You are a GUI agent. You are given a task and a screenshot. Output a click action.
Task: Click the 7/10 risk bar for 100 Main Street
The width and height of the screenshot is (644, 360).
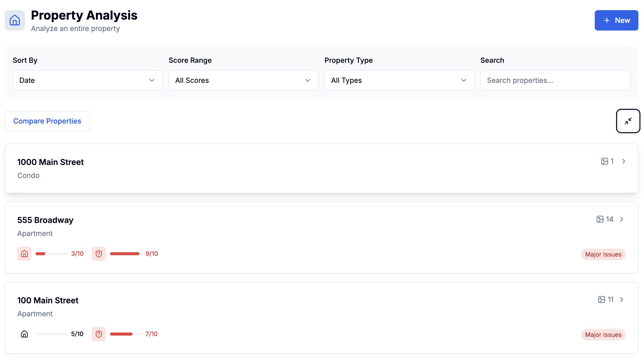126,334
